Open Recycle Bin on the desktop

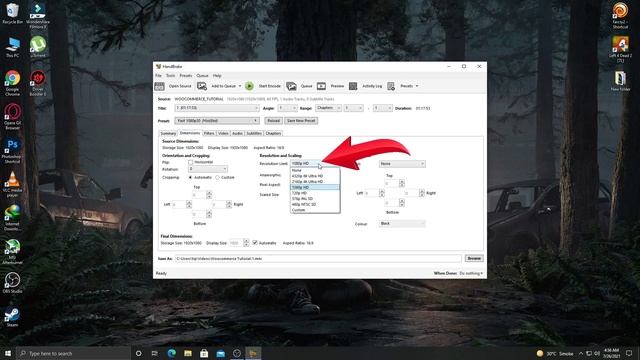[x=12, y=13]
